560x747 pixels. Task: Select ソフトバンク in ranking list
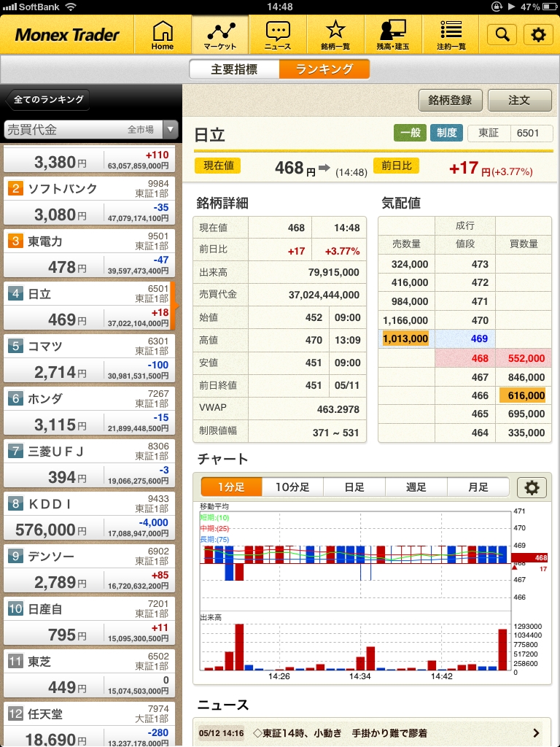(89, 201)
